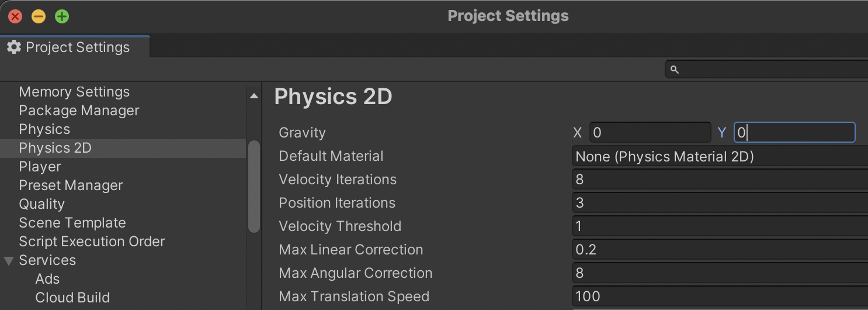Click the Default Material object field
The width and height of the screenshot is (868, 310).
[x=720, y=156]
